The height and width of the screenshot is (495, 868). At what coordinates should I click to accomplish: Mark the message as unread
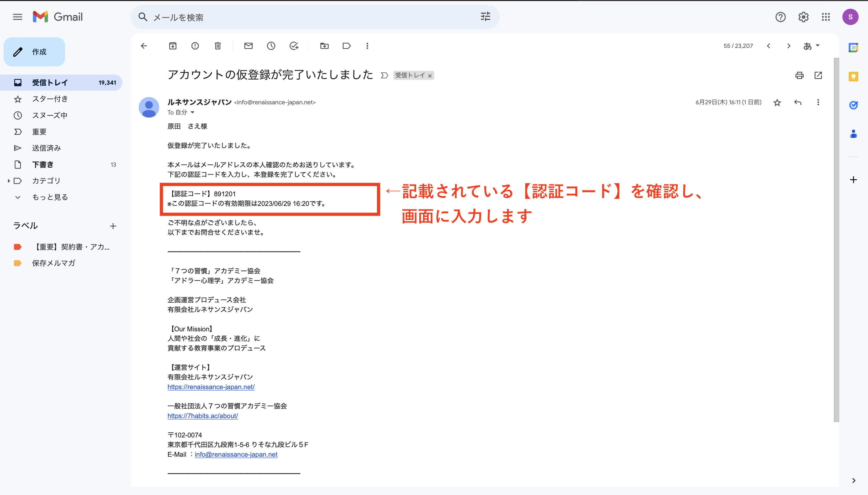(248, 46)
